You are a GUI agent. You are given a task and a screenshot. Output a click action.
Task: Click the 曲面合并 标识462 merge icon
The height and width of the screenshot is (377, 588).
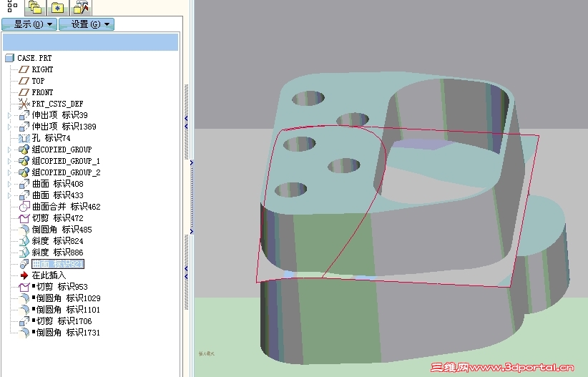point(24,207)
